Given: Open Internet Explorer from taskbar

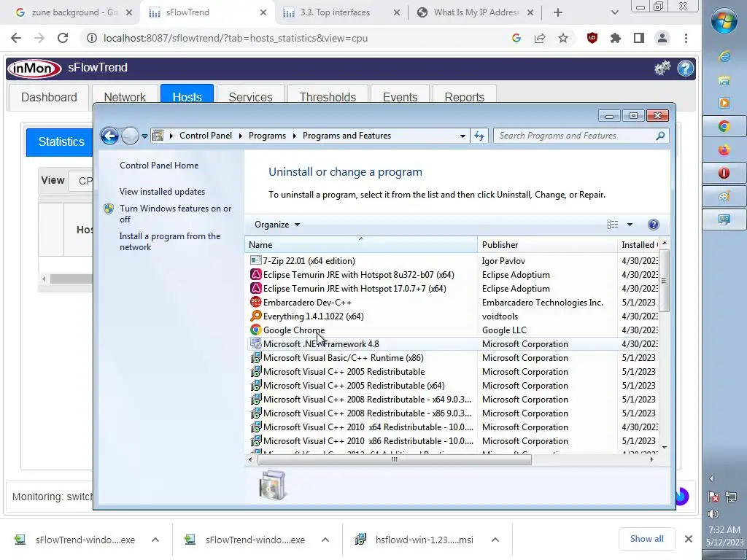Looking at the screenshot, I should pyautogui.click(x=724, y=56).
